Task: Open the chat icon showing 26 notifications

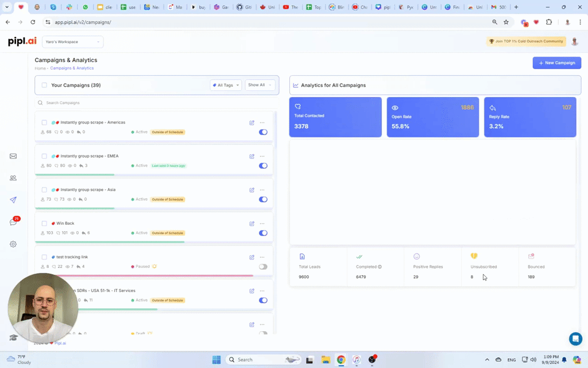Action: (x=13, y=222)
